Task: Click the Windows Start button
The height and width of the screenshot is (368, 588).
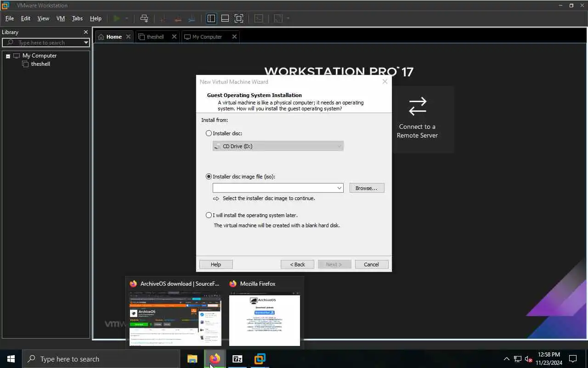Action: pyautogui.click(x=11, y=359)
